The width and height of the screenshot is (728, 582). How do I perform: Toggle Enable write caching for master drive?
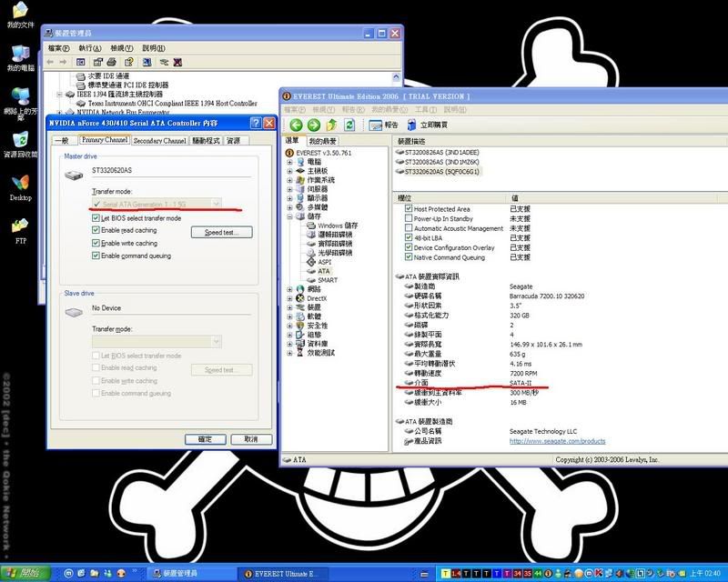coord(96,243)
